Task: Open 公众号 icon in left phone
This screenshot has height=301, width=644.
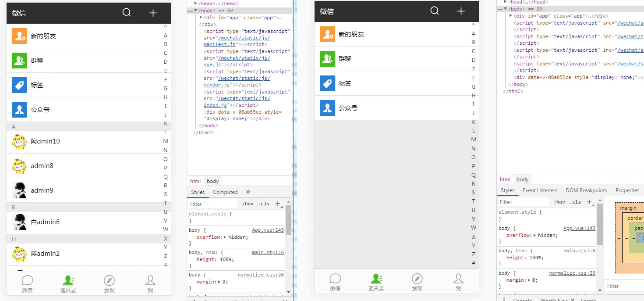Action: [x=20, y=110]
